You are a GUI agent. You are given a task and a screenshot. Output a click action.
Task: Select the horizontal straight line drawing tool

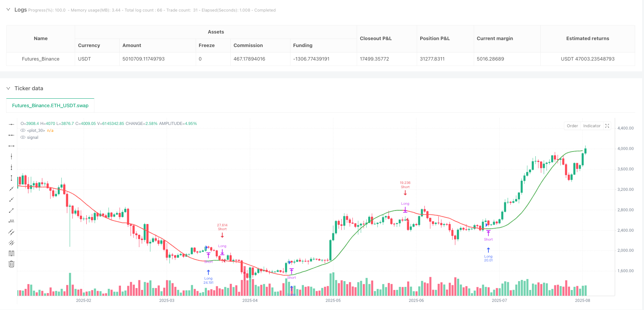tap(12, 124)
